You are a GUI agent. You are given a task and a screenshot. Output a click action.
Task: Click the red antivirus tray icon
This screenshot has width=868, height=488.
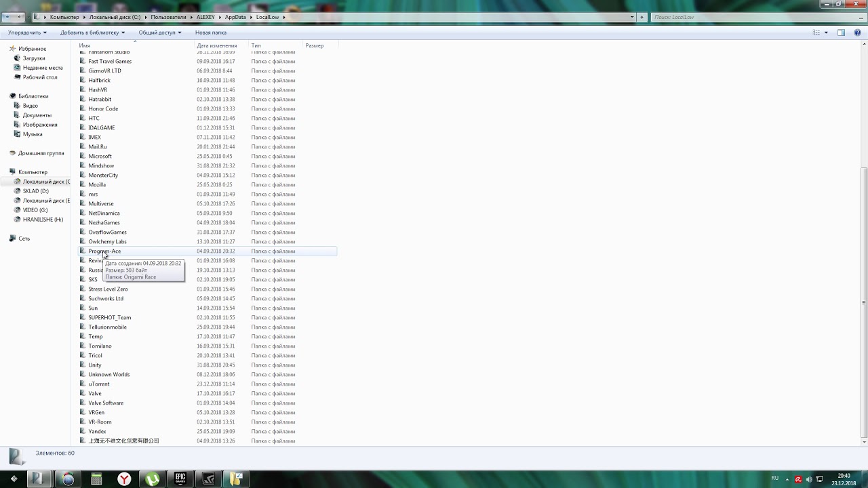click(x=798, y=479)
